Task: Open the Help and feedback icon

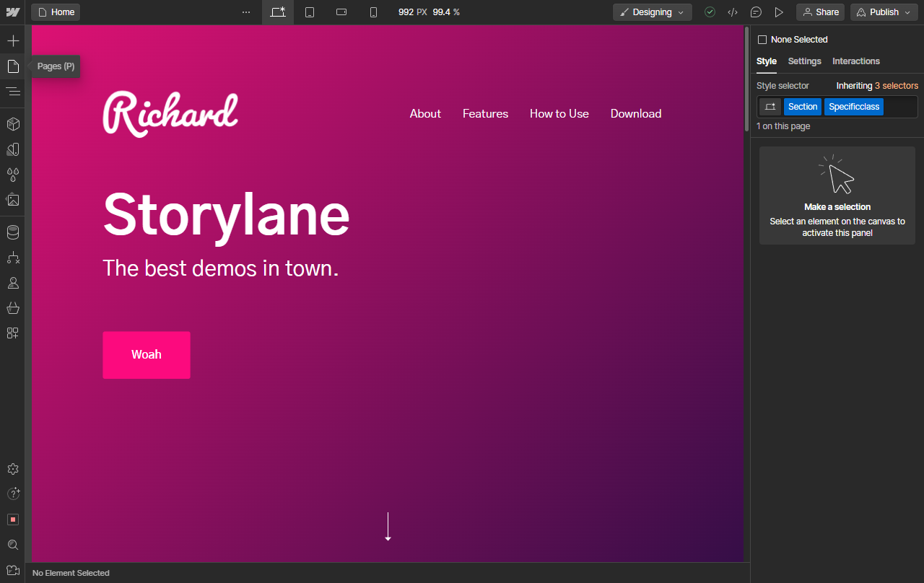Action: click(13, 494)
